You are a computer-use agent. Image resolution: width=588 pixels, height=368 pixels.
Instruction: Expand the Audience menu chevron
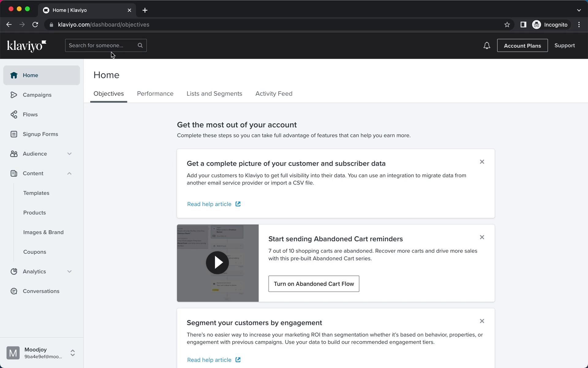tap(70, 154)
